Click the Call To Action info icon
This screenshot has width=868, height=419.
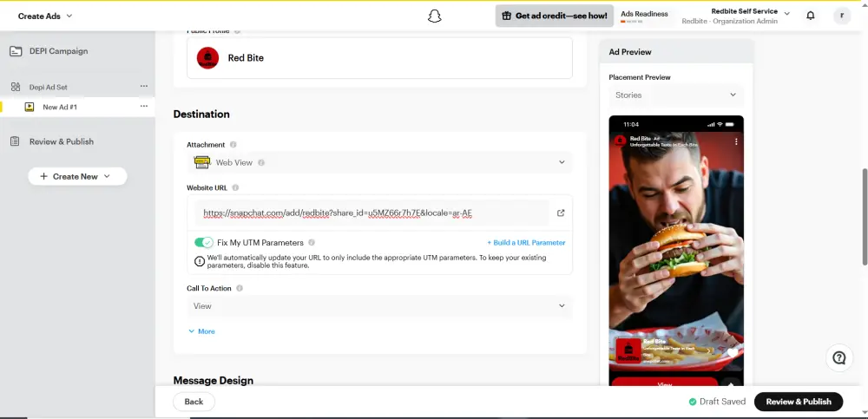(240, 288)
